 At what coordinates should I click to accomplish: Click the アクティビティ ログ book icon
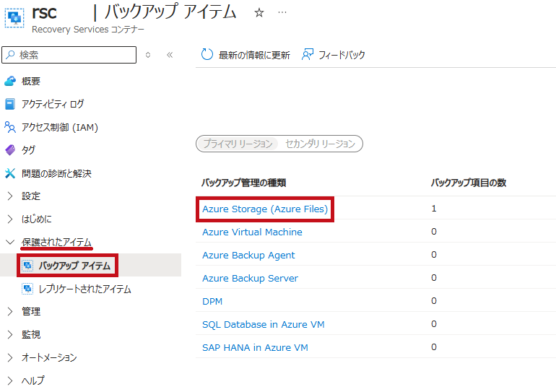click(x=10, y=104)
